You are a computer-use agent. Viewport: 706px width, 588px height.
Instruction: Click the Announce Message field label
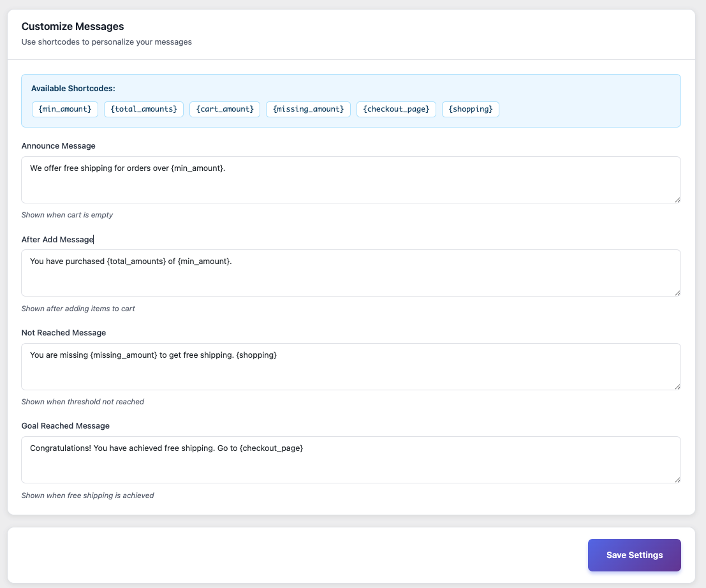click(58, 145)
